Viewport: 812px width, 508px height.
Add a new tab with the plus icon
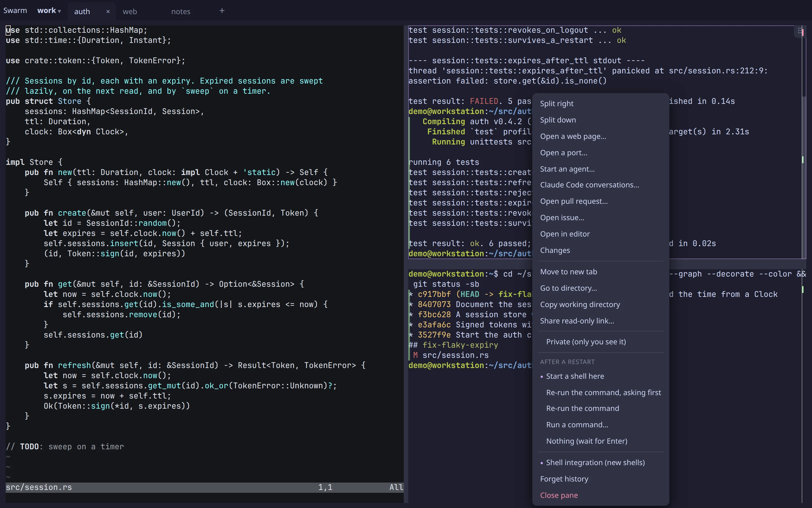point(222,11)
